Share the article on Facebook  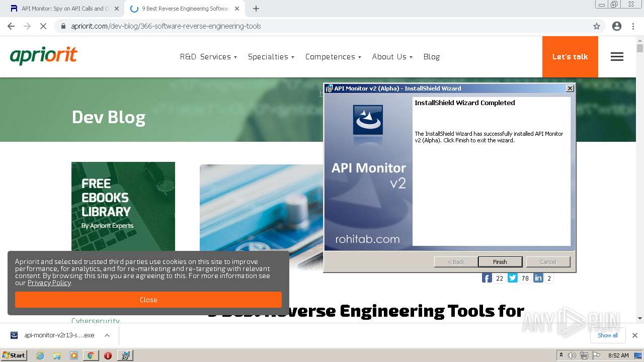point(487,278)
